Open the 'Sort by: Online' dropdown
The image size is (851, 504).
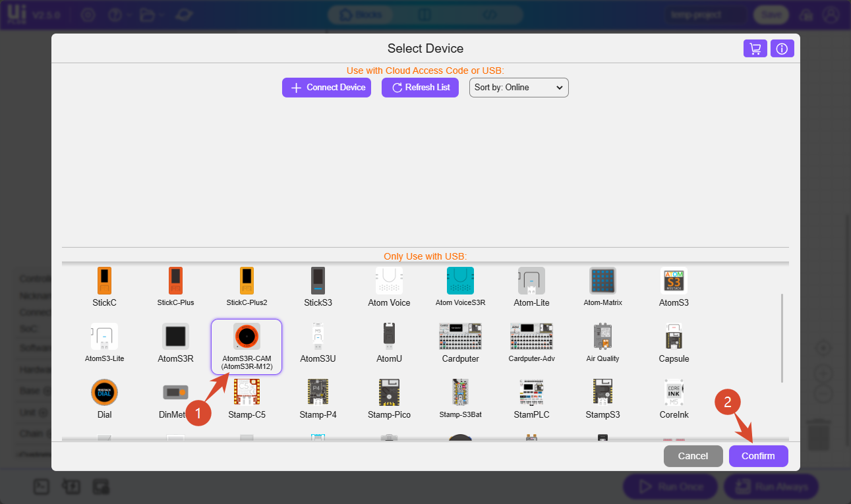[x=519, y=88]
